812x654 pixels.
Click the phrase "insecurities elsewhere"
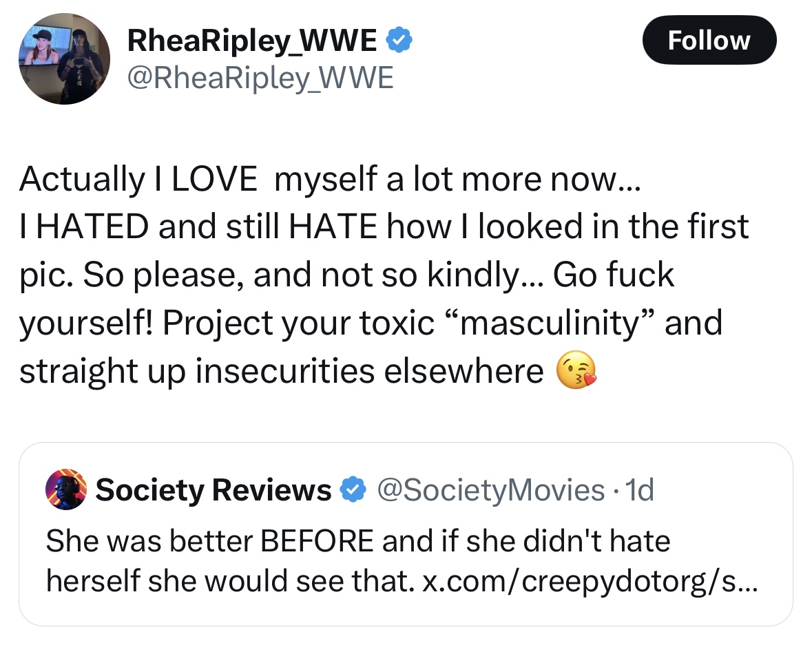(369, 371)
